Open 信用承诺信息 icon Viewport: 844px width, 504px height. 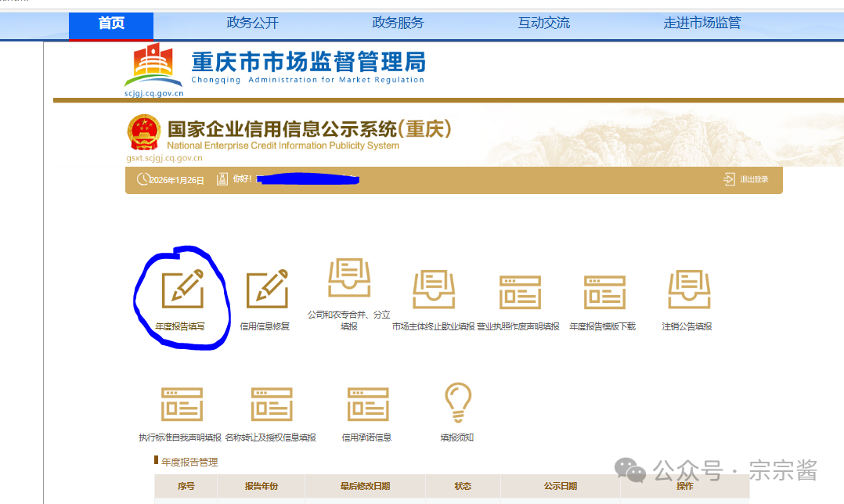coord(367,405)
